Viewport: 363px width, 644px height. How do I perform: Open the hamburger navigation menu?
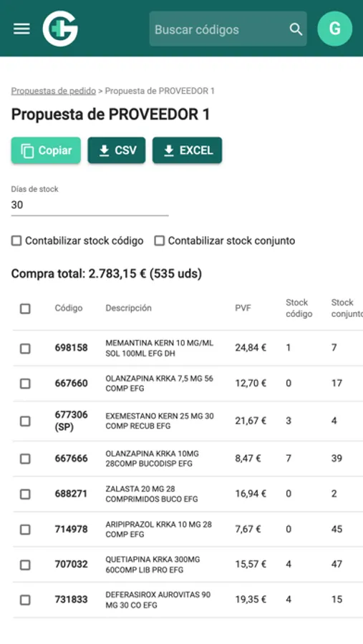[x=21, y=29]
